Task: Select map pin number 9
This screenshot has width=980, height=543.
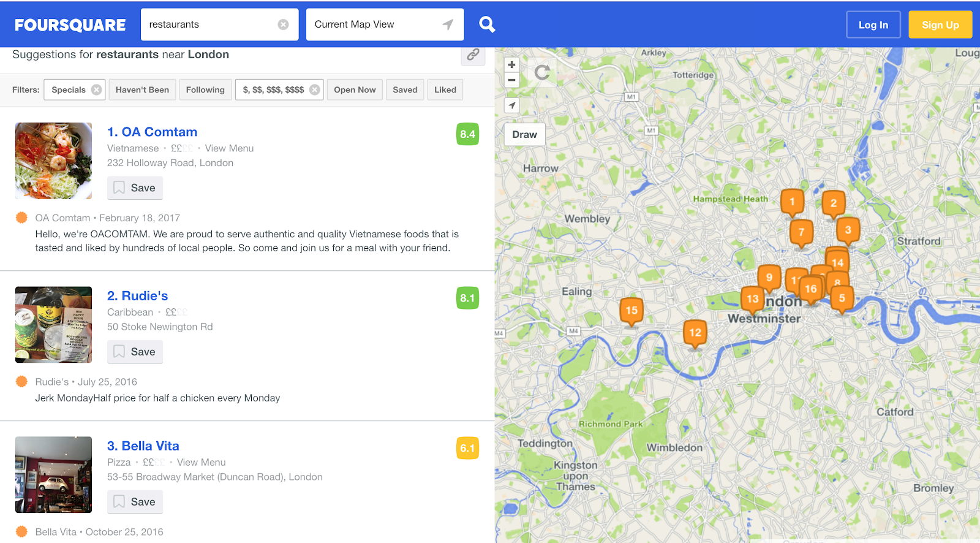Action: point(769,279)
